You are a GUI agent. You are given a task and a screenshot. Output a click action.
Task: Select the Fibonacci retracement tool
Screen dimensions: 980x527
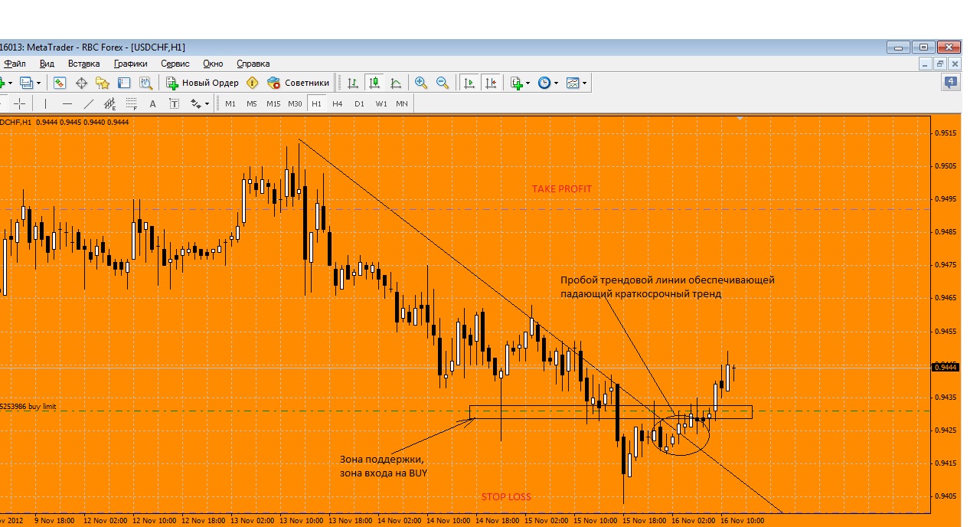(x=132, y=103)
